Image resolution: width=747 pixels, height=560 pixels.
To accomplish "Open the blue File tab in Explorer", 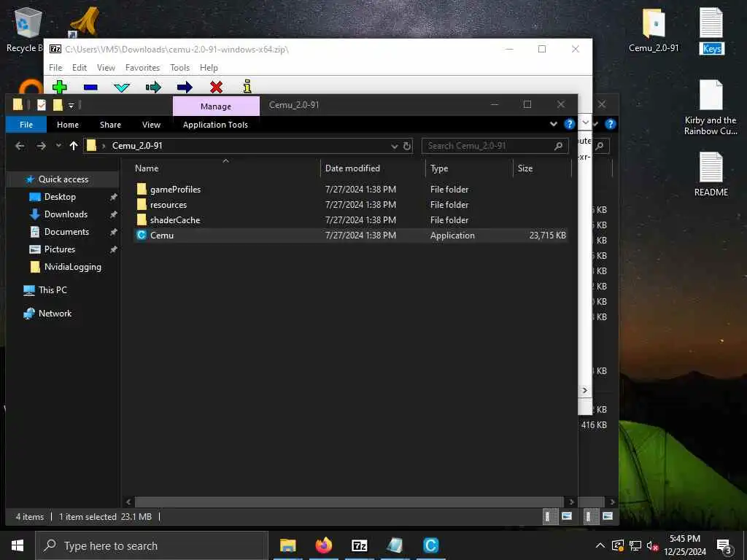I will (x=26, y=124).
